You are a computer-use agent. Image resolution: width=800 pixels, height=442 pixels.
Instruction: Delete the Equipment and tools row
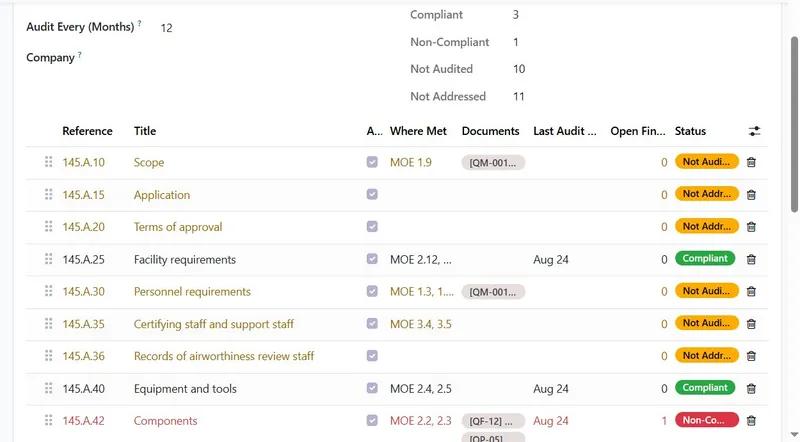[x=751, y=389]
